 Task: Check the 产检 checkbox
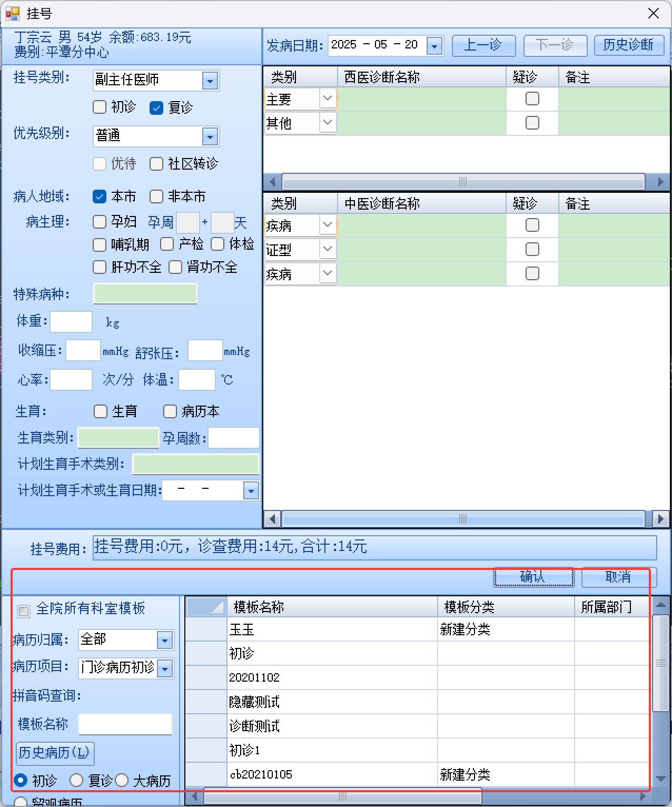167,244
